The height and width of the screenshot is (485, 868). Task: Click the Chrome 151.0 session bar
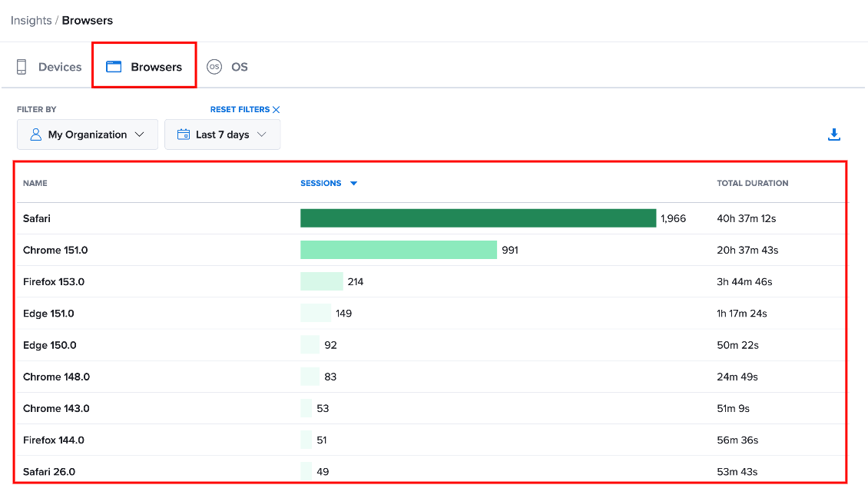399,250
